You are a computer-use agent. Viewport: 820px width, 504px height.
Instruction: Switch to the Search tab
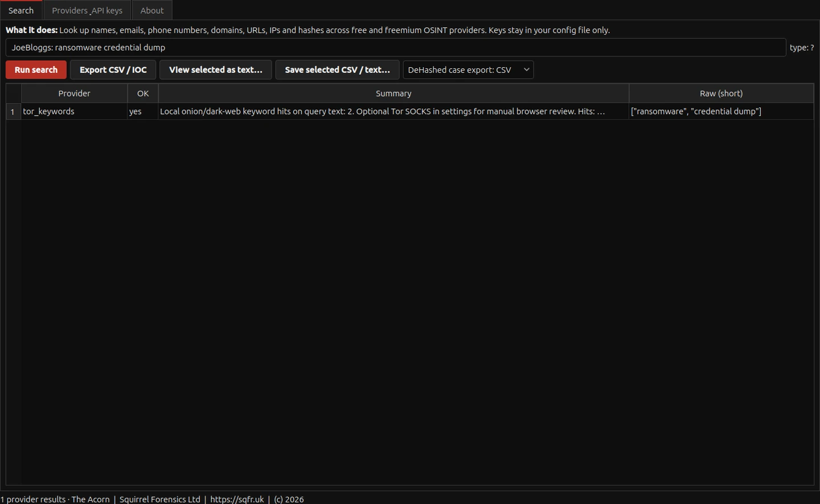pos(21,10)
